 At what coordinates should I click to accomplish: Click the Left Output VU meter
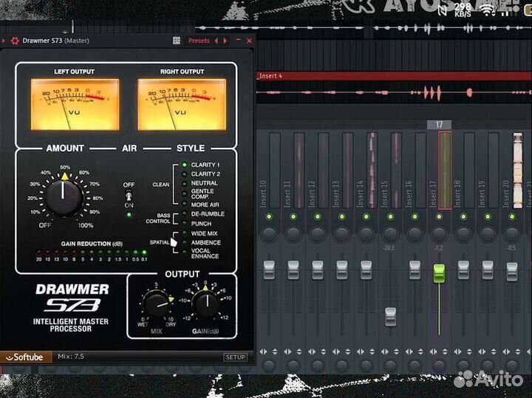coord(75,104)
